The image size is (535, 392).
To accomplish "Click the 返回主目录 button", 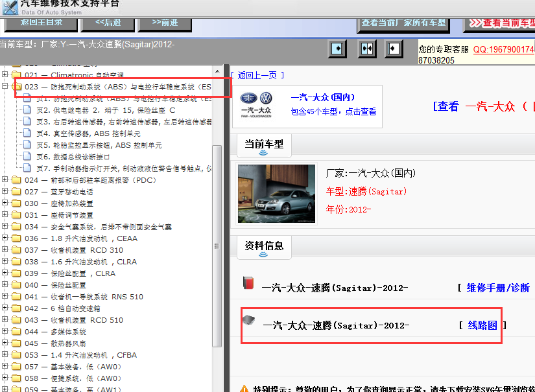I will click(41, 24).
